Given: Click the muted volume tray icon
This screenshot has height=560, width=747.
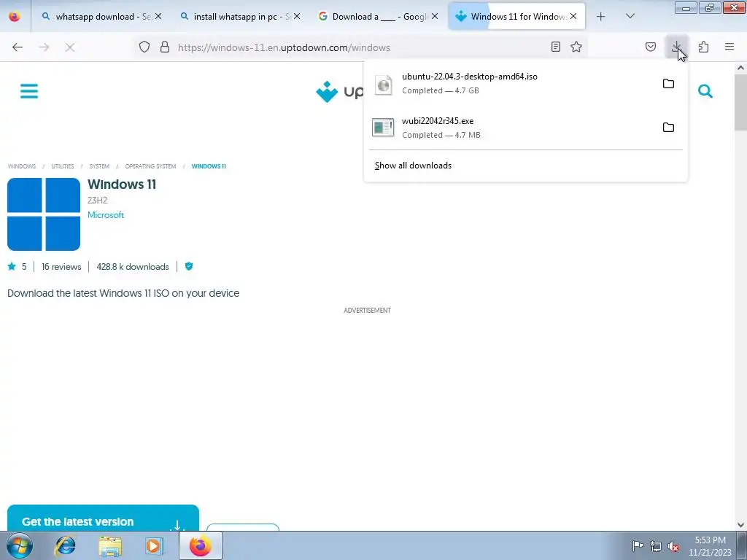Looking at the screenshot, I should [673, 545].
